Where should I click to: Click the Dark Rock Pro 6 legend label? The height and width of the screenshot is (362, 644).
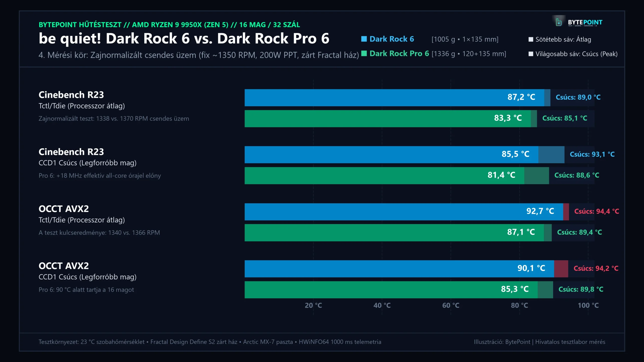click(399, 54)
